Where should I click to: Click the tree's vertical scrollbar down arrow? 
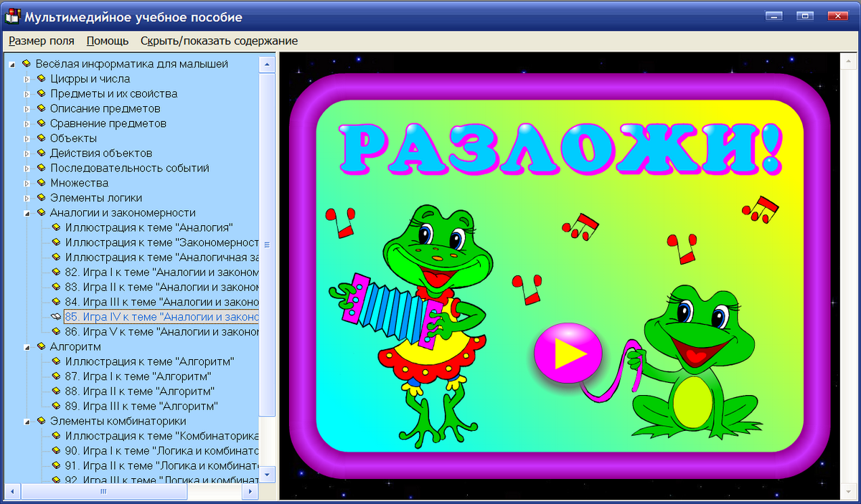tap(267, 475)
